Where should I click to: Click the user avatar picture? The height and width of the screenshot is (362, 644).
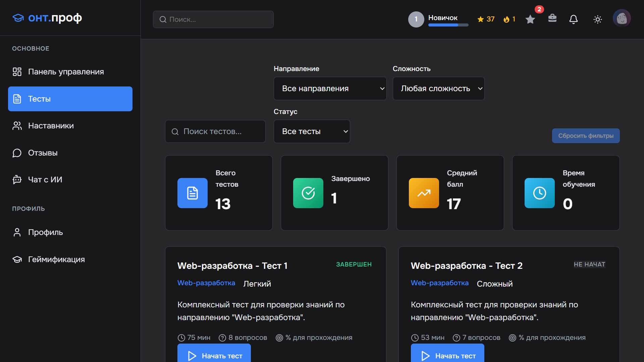tap(622, 18)
